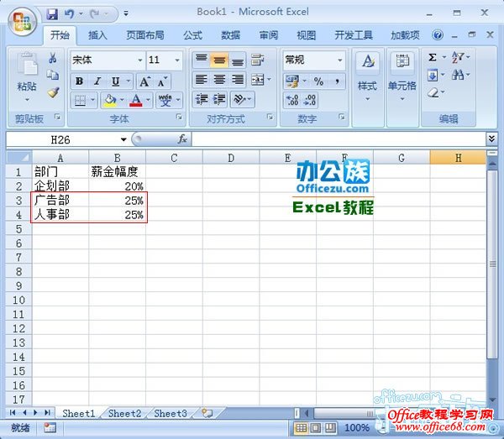Switch to the 审阅 ribbon tab
The height and width of the screenshot is (439, 504).
(x=269, y=34)
